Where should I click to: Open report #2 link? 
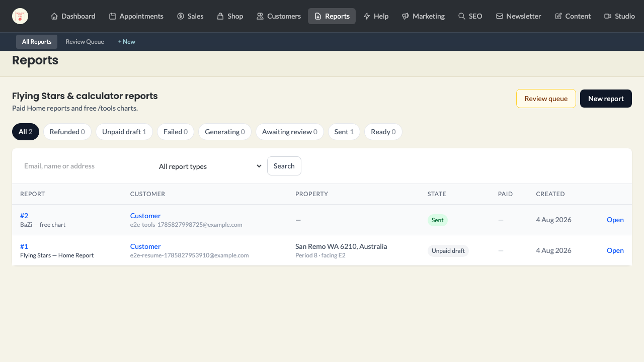[24, 216]
